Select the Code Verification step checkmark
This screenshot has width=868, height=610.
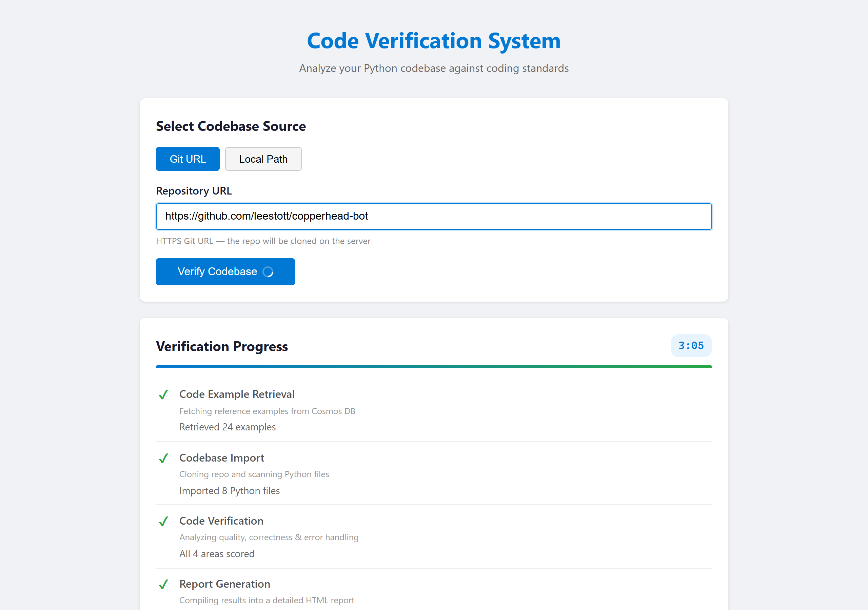coord(164,521)
